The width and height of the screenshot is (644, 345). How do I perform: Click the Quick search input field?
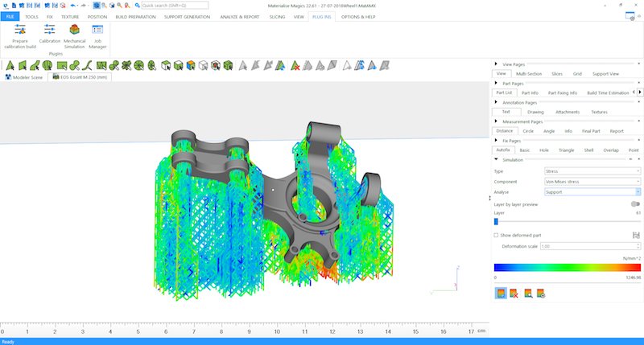(x=175, y=6)
